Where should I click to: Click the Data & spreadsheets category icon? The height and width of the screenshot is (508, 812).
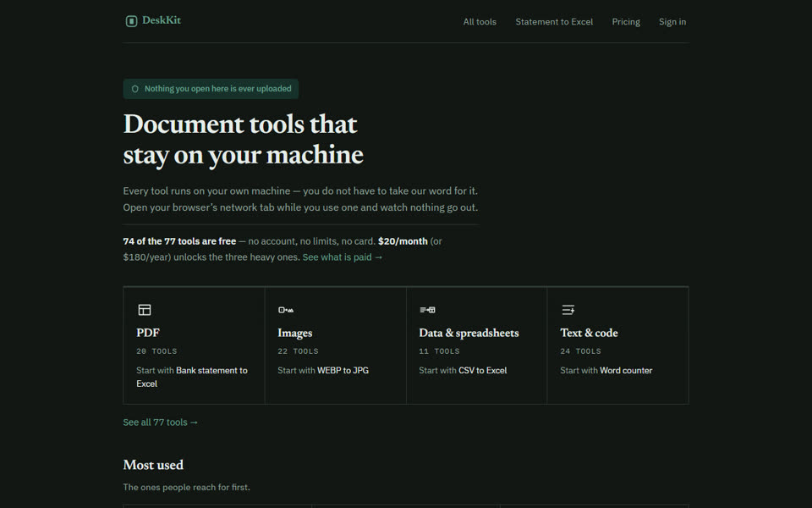pos(427,310)
